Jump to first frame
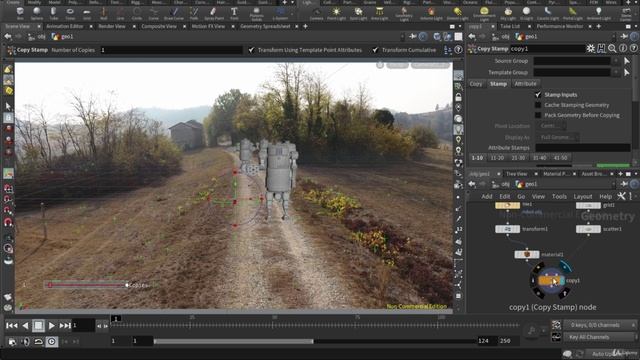 pos(11,325)
